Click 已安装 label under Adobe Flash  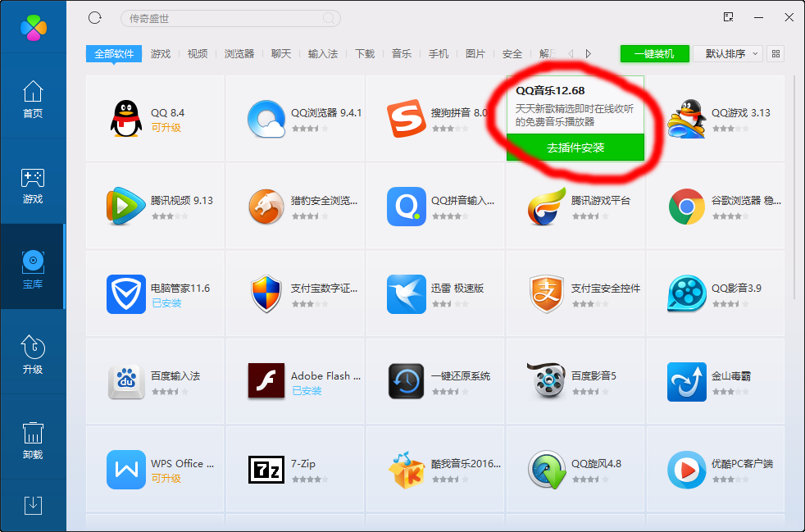pos(307,391)
